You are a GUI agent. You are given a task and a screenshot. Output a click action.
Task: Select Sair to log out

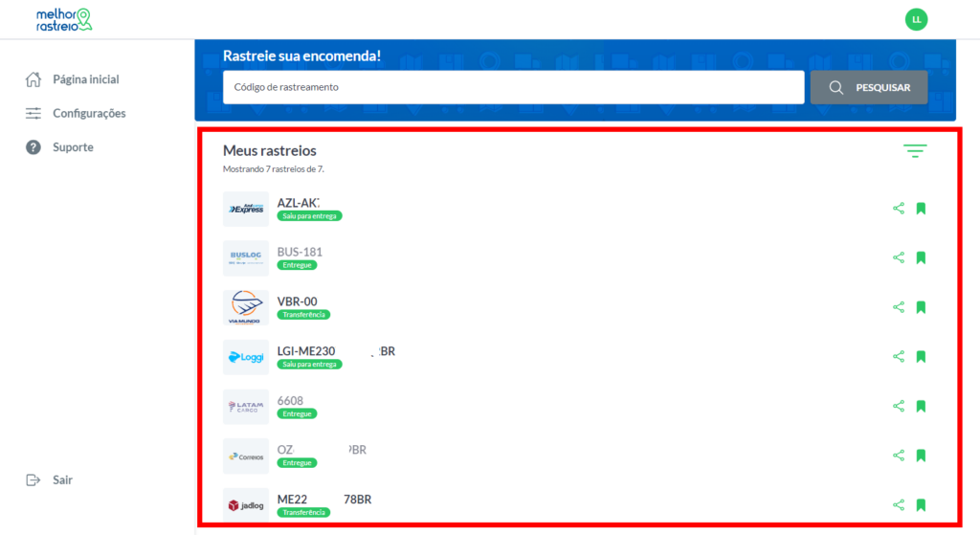click(62, 480)
